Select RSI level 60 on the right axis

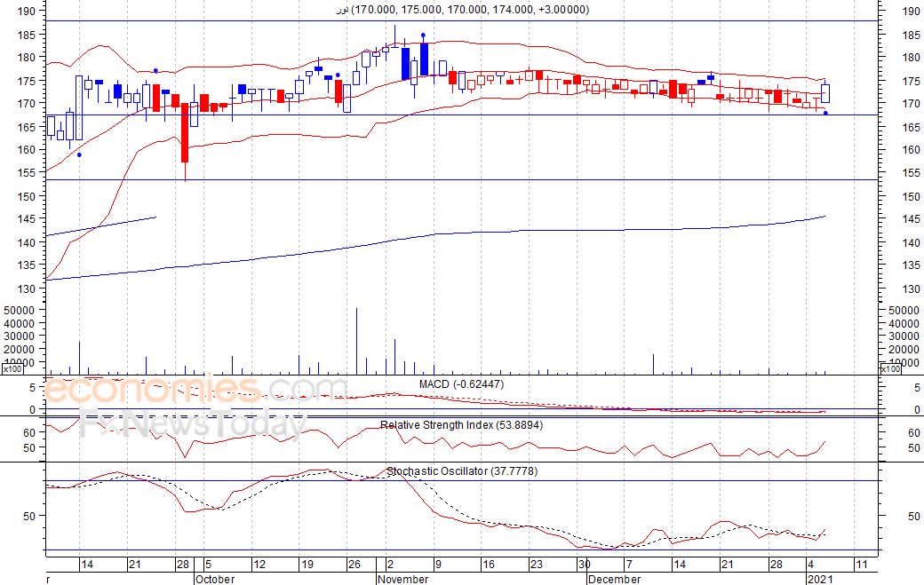[914, 432]
